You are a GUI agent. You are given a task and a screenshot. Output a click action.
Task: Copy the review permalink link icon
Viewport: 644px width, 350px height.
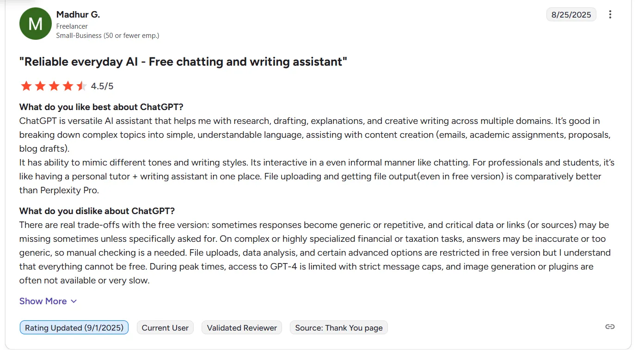610,326
